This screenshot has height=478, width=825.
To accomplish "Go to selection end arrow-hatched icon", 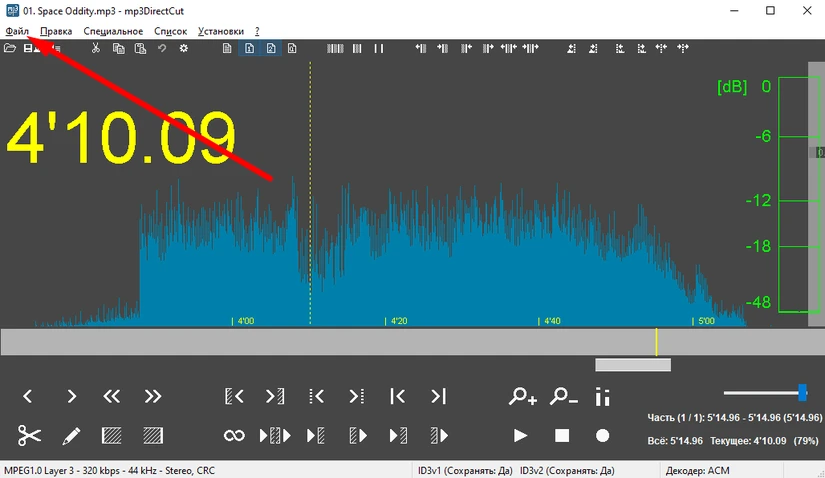I will point(275,396).
